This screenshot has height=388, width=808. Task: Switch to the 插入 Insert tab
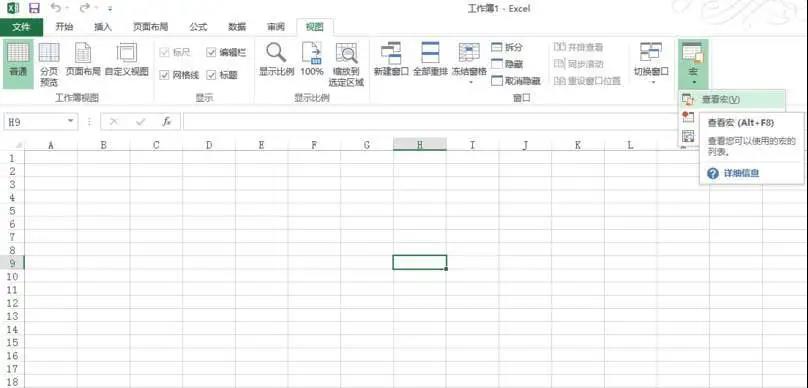(x=103, y=27)
